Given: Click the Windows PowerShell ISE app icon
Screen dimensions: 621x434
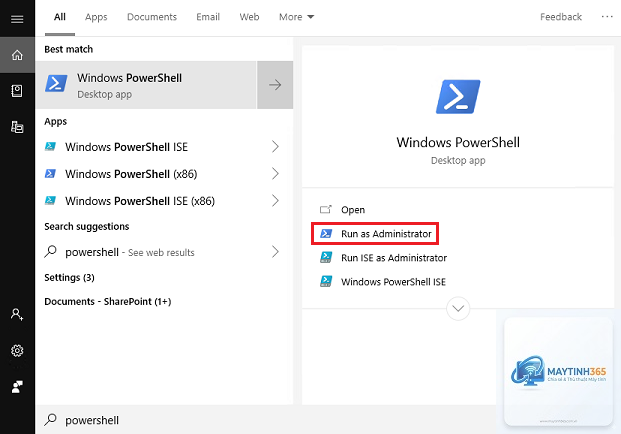Looking at the screenshot, I should click(x=50, y=147).
